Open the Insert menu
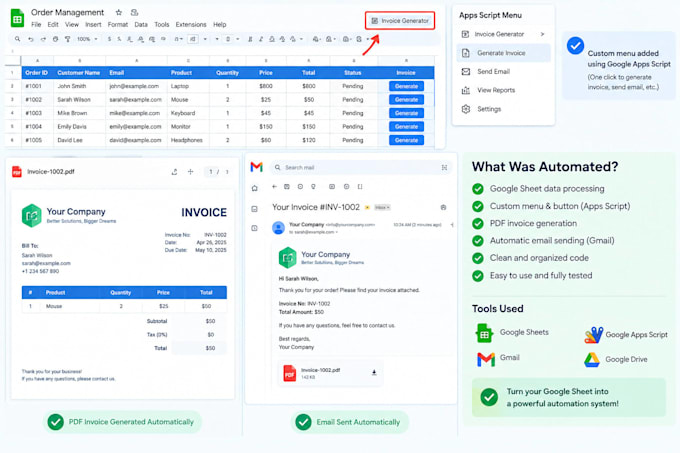The width and height of the screenshot is (680, 453). 93,25
